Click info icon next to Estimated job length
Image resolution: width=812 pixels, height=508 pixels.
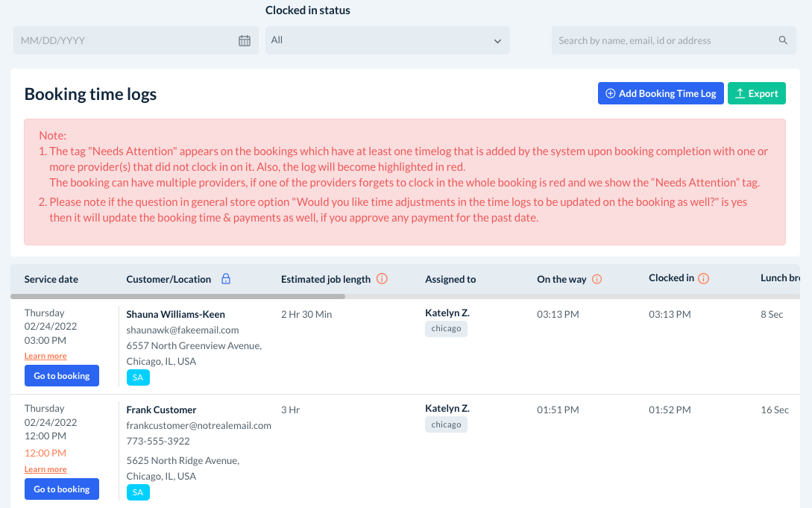(382, 279)
